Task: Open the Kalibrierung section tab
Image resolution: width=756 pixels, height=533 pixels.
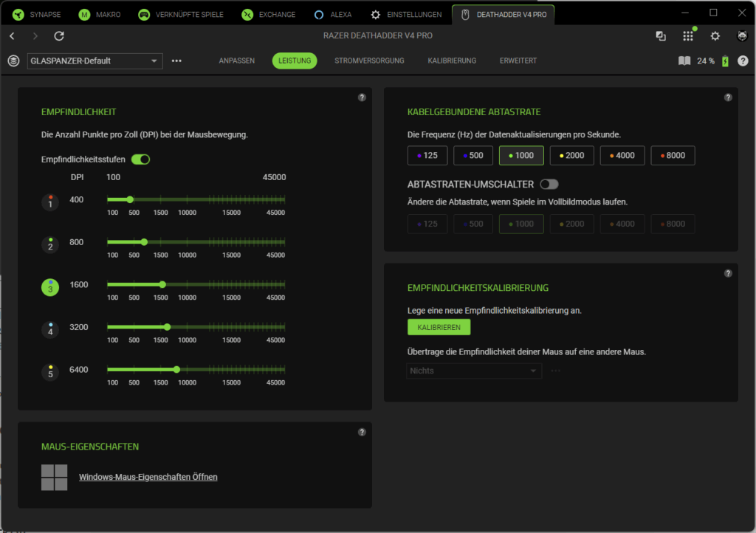Action: click(452, 61)
